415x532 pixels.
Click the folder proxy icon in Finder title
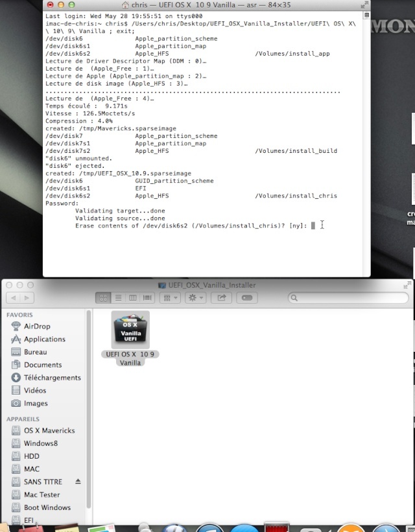[162, 285]
